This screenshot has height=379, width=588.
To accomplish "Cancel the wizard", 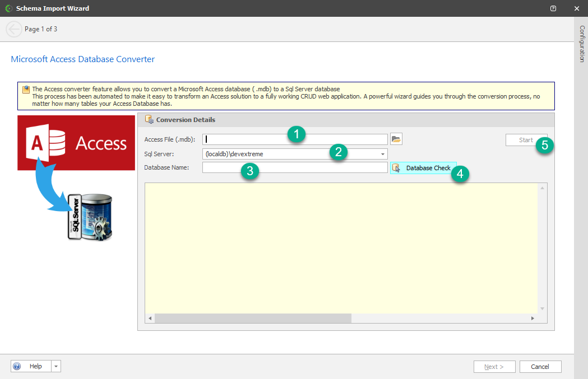I will 540,366.
